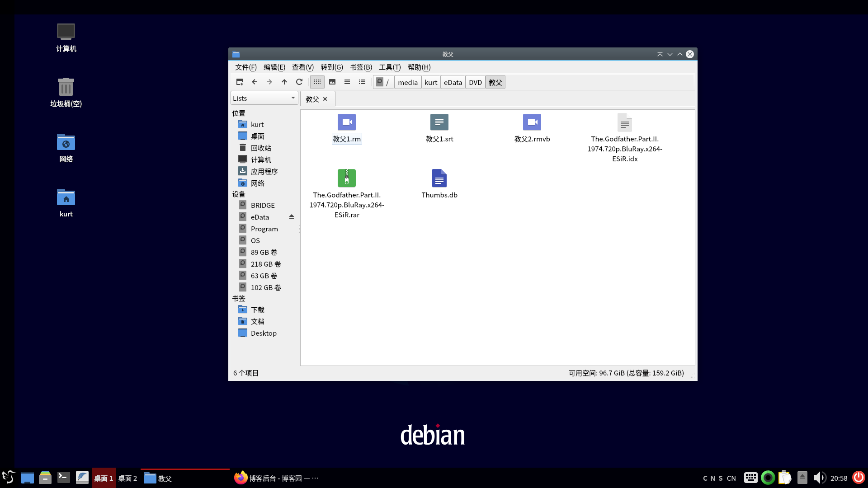Go up to the parent folder
The width and height of the screenshot is (868, 488).
click(284, 82)
